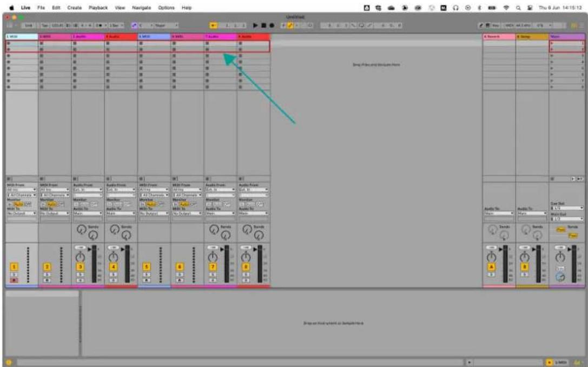This screenshot has width=588, height=367.
Task: Click the third clip slot of 4 Audio
Action: point(121,56)
